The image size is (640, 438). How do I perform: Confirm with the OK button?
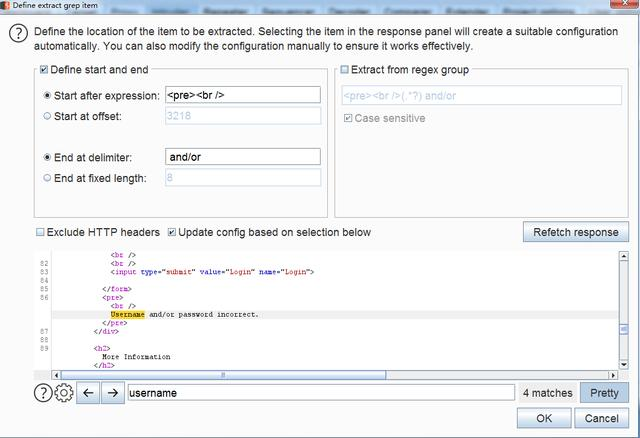544,418
